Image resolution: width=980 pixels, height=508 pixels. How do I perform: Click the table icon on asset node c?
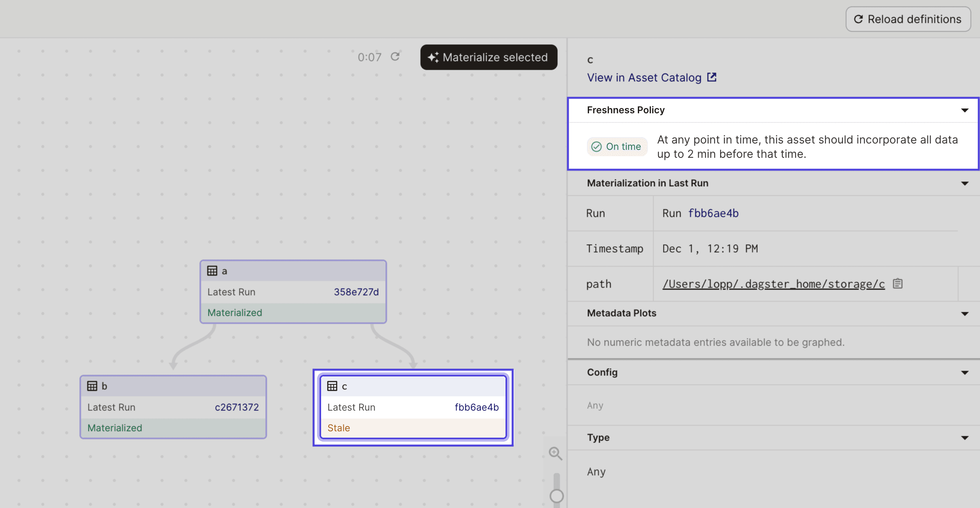(x=332, y=386)
